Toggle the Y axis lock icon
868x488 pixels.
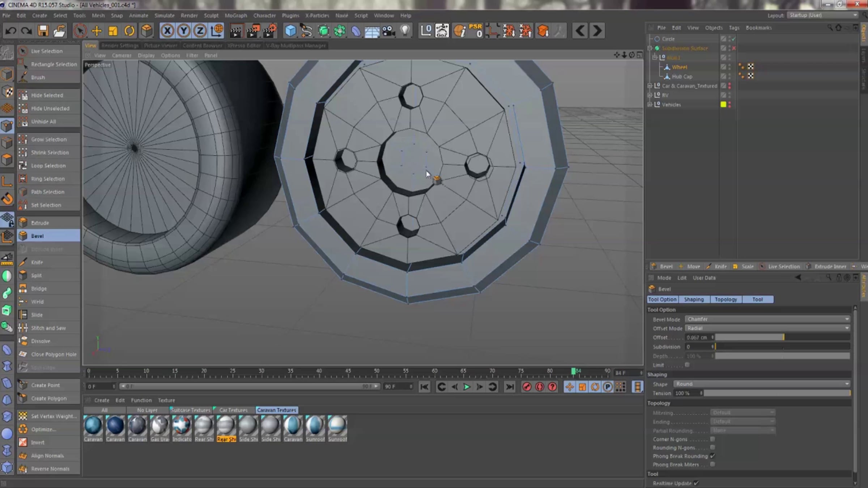point(183,31)
